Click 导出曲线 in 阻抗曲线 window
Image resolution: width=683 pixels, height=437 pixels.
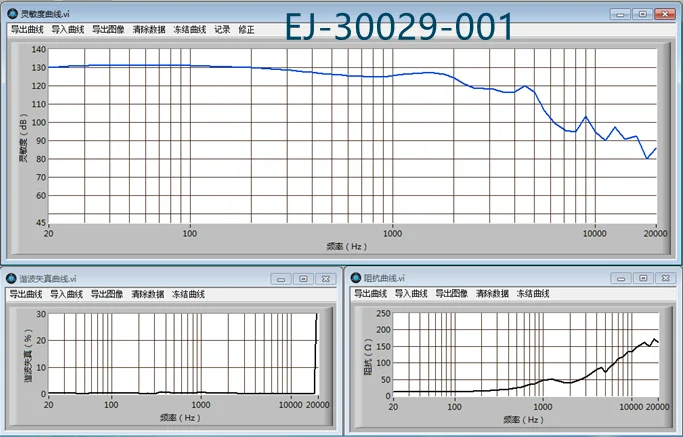[x=370, y=294]
